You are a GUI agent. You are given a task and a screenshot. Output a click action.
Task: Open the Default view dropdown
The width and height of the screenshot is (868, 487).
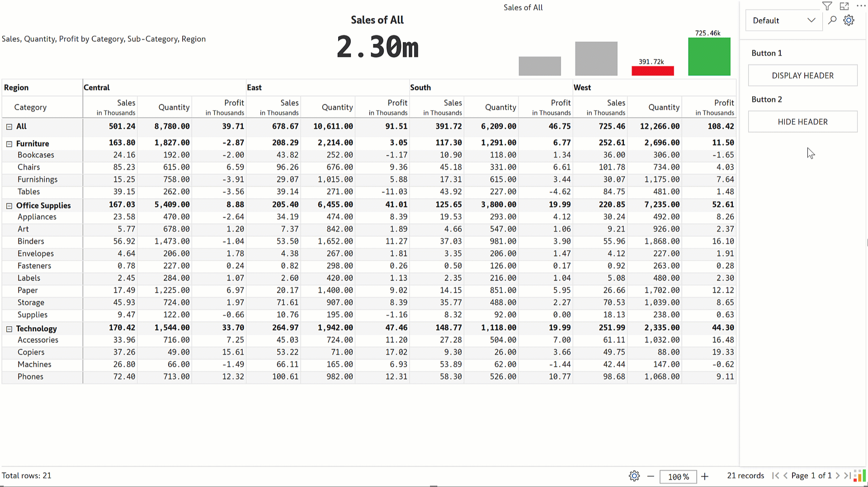coord(783,20)
